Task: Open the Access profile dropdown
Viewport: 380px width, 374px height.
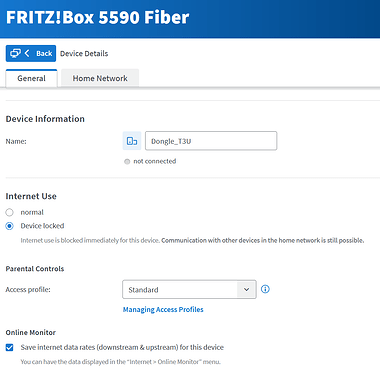Action: [189, 289]
